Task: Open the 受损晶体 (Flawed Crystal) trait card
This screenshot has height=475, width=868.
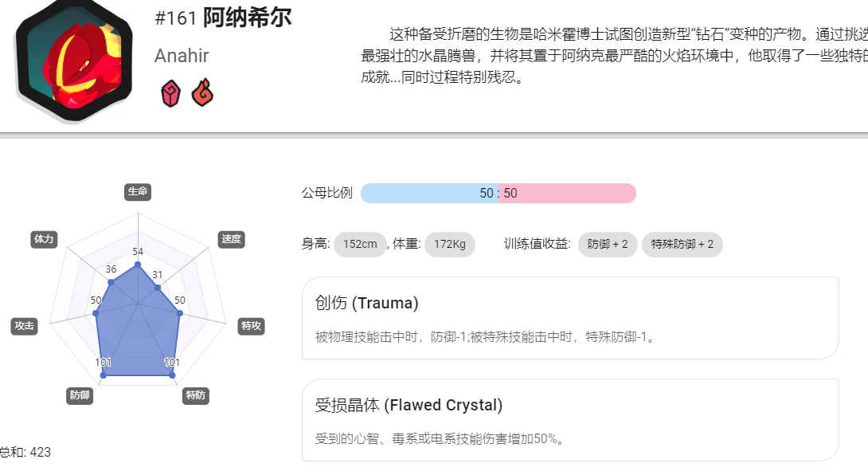Action: tap(570, 420)
